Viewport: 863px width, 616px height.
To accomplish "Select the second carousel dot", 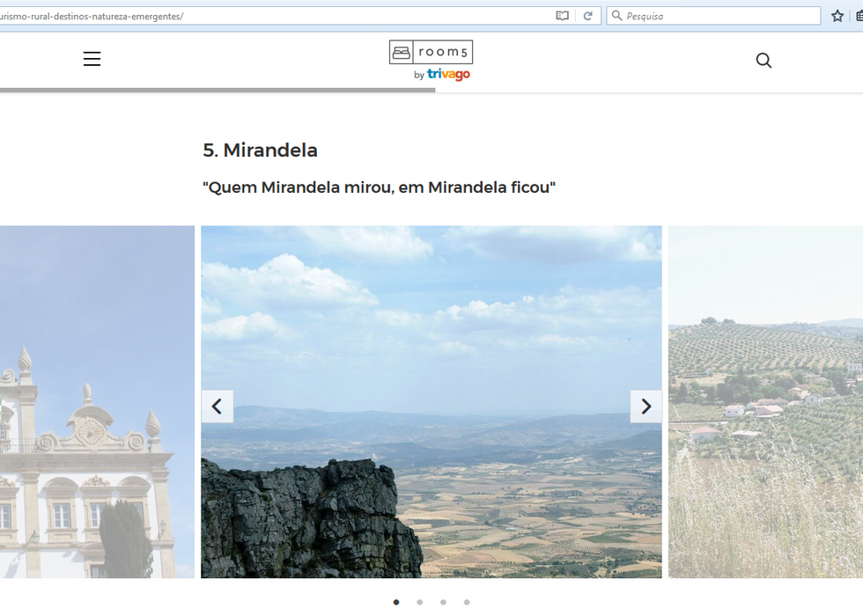I will 419,602.
